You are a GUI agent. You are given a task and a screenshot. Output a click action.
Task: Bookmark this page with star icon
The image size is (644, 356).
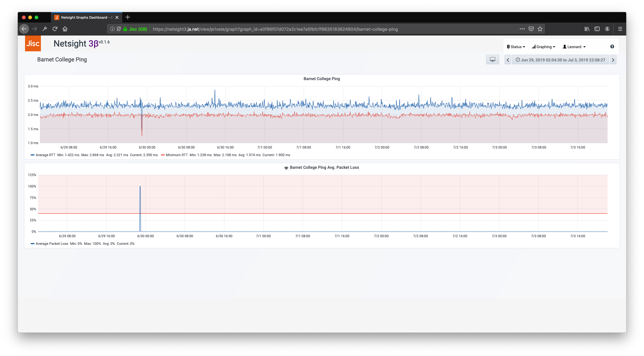540,29
